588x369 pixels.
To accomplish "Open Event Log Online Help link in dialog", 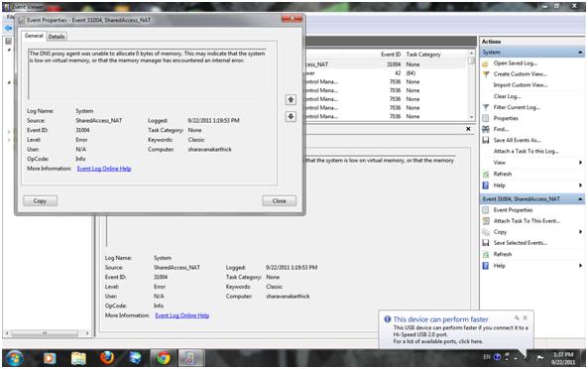I will point(104,169).
